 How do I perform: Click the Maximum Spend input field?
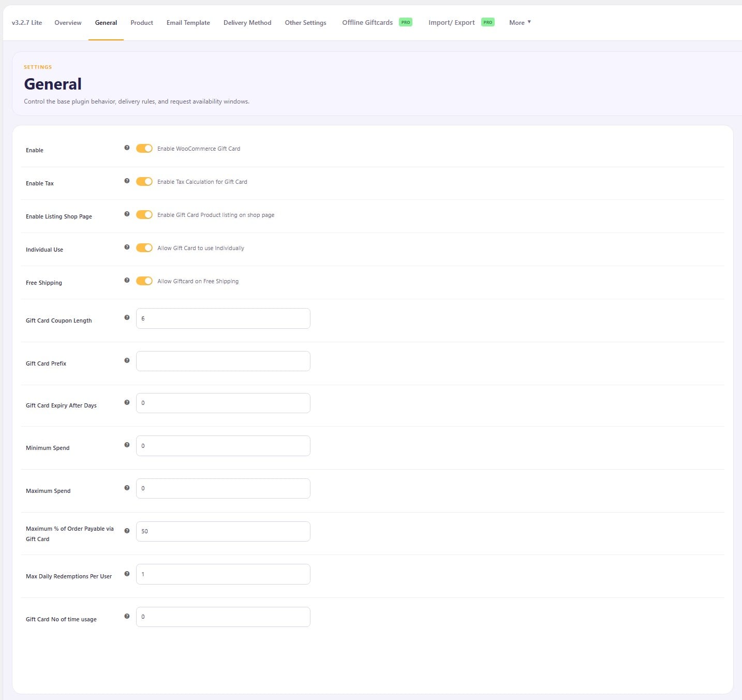click(223, 489)
